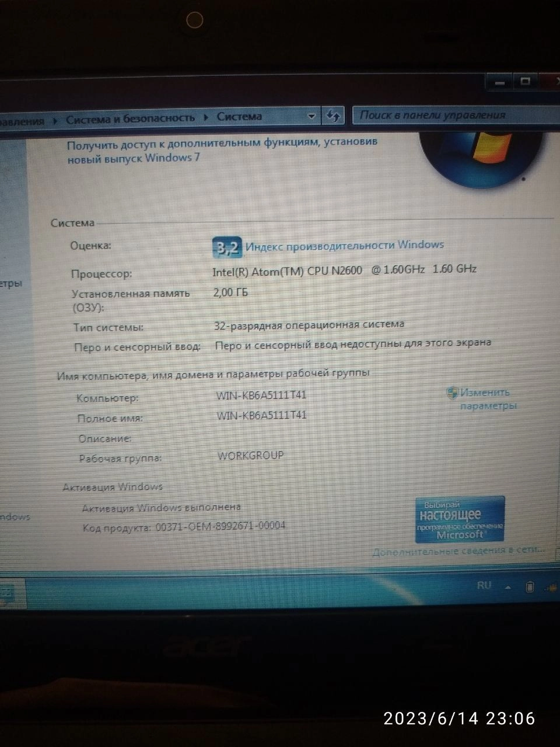Click the 3,2 performance score badge
This screenshot has width=560, height=747.
pyautogui.click(x=226, y=247)
